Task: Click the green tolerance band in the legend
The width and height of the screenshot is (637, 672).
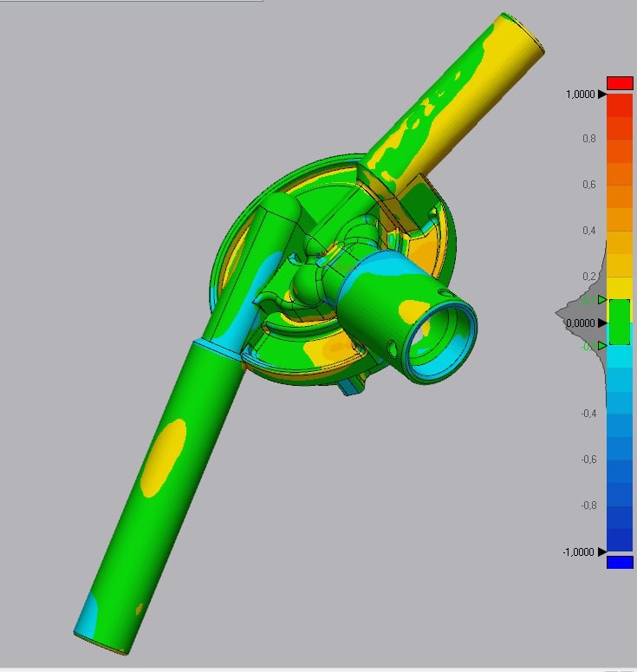Action: tap(620, 322)
